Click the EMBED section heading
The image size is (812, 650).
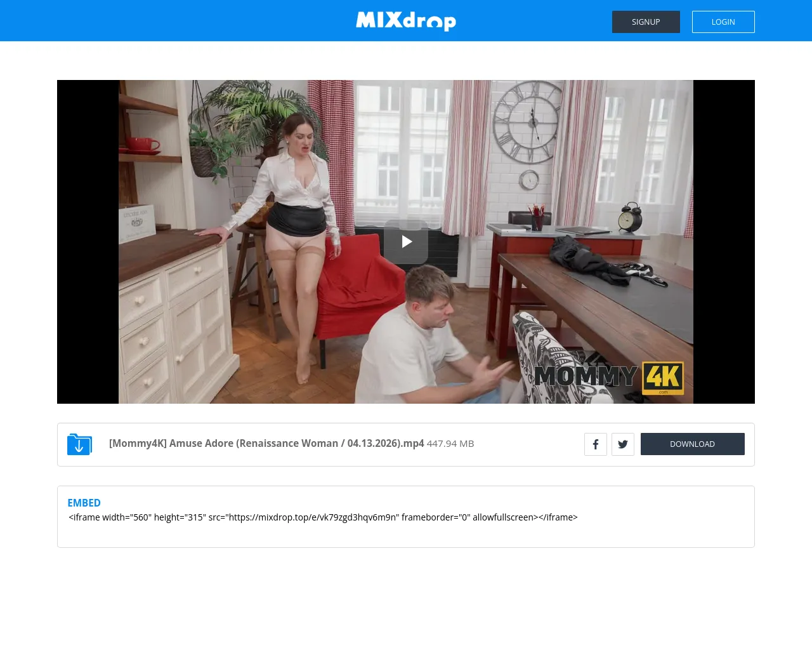coord(84,503)
